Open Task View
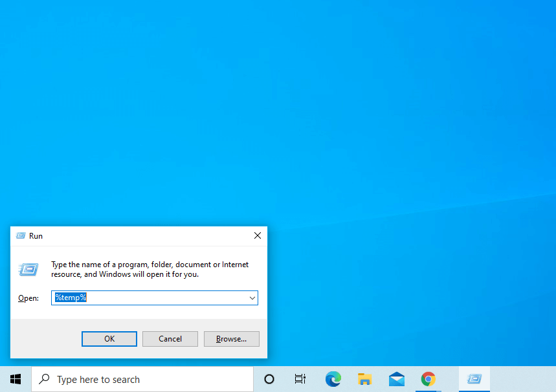Image resolution: width=556 pixels, height=392 pixels. (300, 379)
